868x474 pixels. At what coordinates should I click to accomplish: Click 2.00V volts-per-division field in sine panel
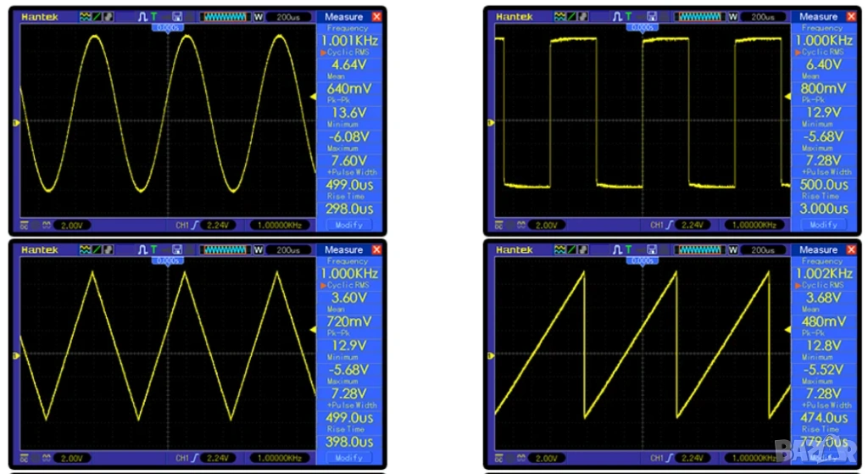click(72, 226)
